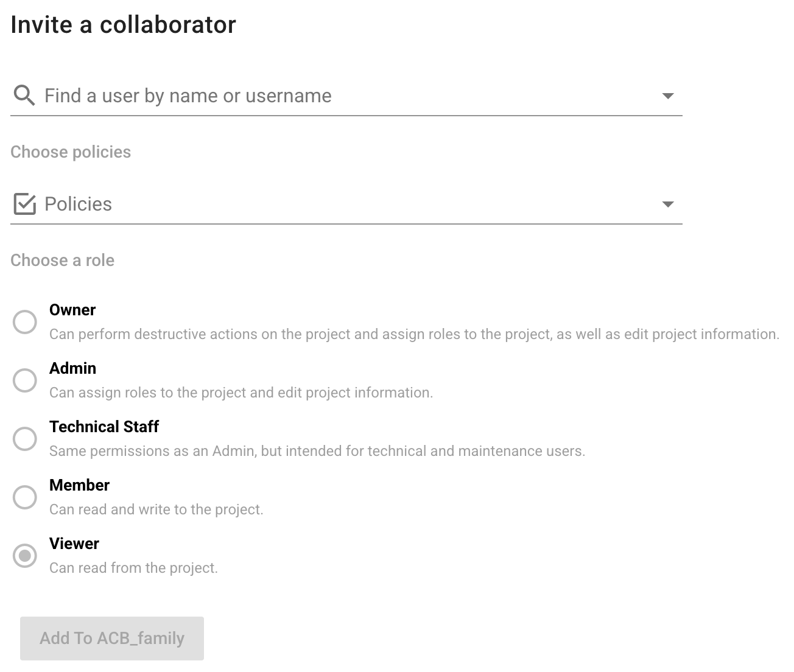The height and width of the screenshot is (672, 794).
Task: Click the 'Technical Staff' role label
Action: [x=104, y=427]
